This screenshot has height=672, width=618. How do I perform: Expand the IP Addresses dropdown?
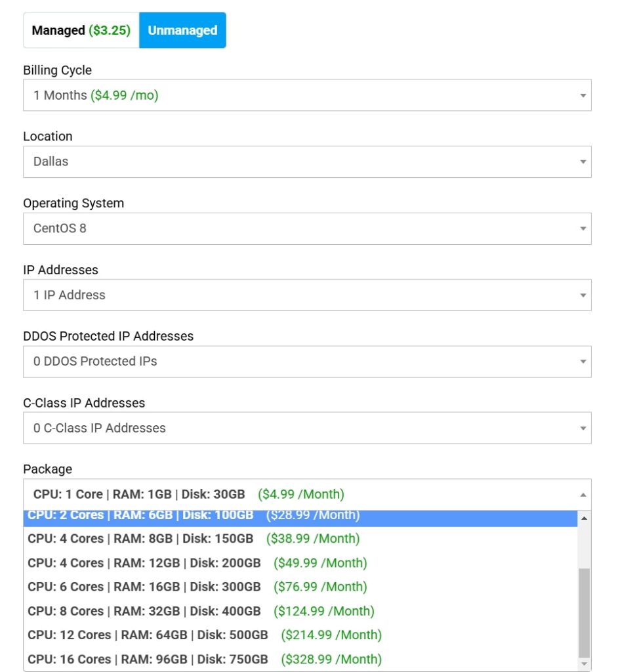tap(307, 295)
